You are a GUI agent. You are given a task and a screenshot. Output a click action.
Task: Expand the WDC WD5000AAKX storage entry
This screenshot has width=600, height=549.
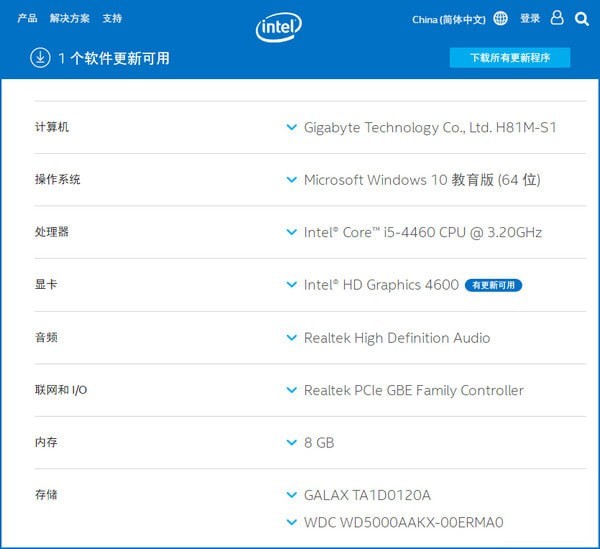point(291,522)
